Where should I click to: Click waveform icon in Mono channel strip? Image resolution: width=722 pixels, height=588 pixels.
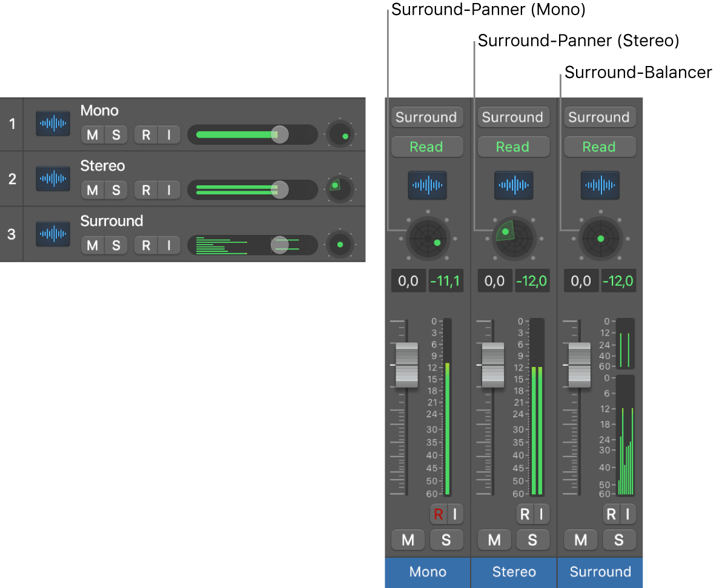pyautogui.click(x=427, y=185)
